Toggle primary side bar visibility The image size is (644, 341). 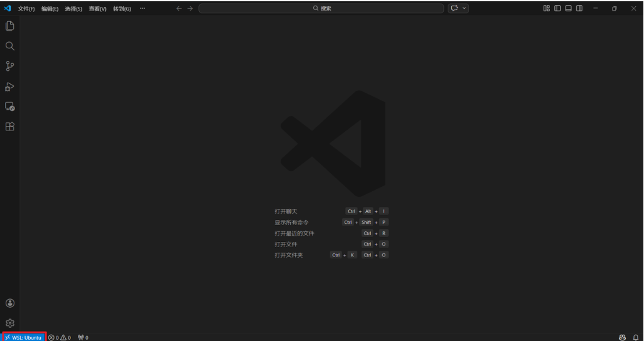tap(557, 8)
